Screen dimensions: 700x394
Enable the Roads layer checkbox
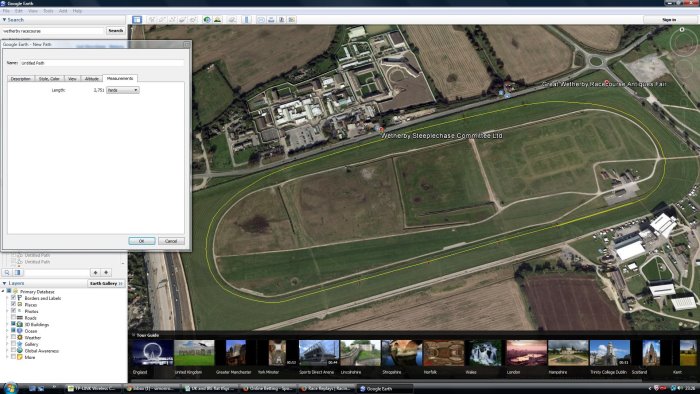[13, 318]
